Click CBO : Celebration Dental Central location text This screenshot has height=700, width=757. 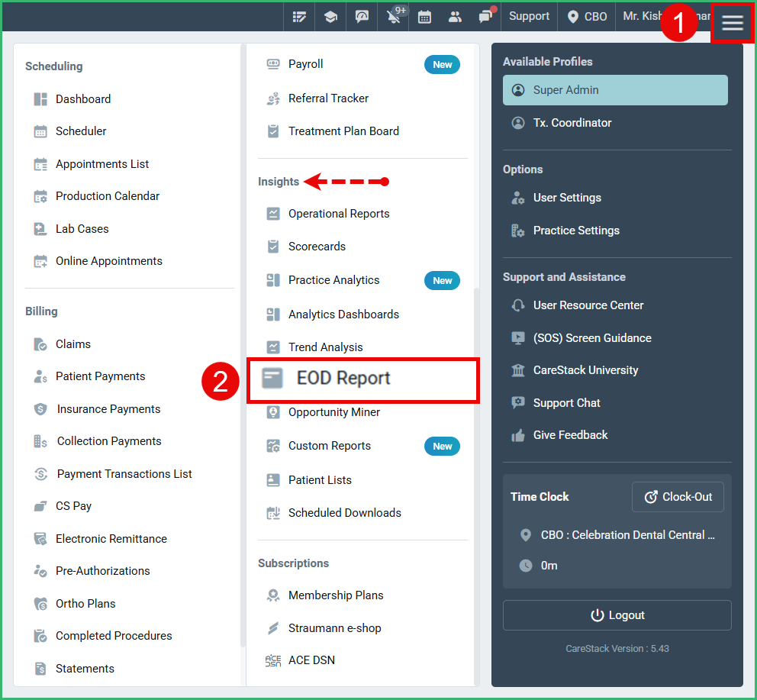[x=627, y=535]
